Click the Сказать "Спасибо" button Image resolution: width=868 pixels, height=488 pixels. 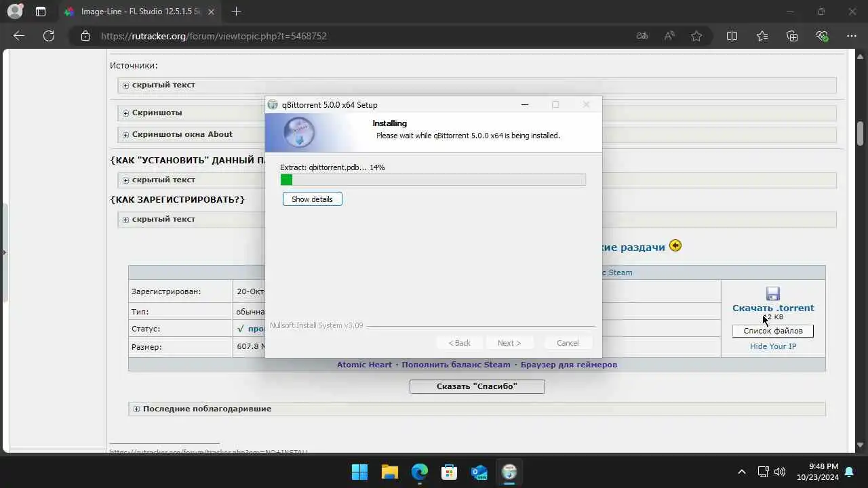tap(477, 386)
